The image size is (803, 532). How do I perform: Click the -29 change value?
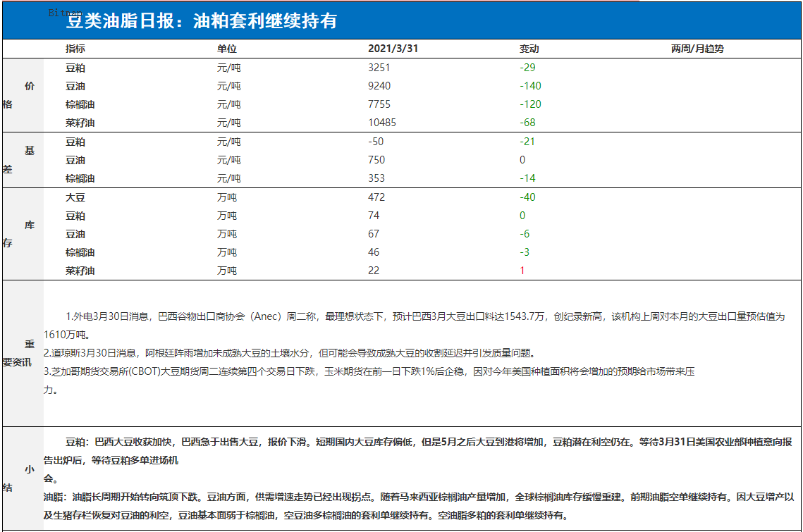coord(527,68)
